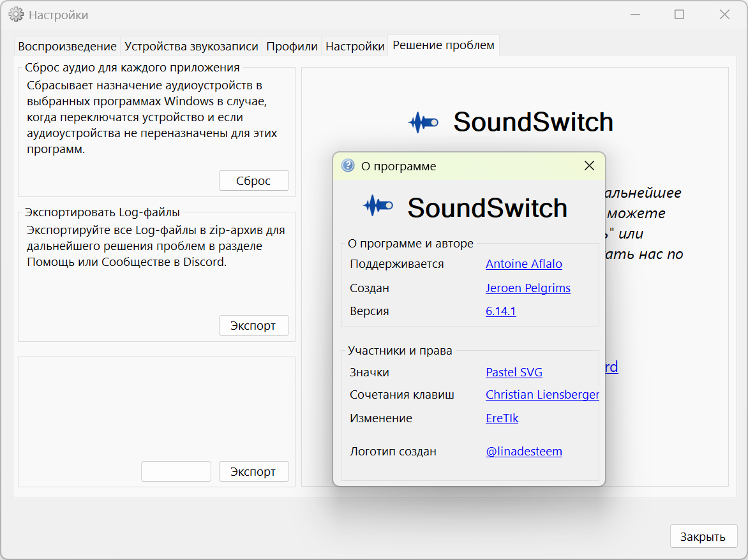Click the SoundSwitch logo in the background panel
748x560 pixels.
[x=423, y=122]
